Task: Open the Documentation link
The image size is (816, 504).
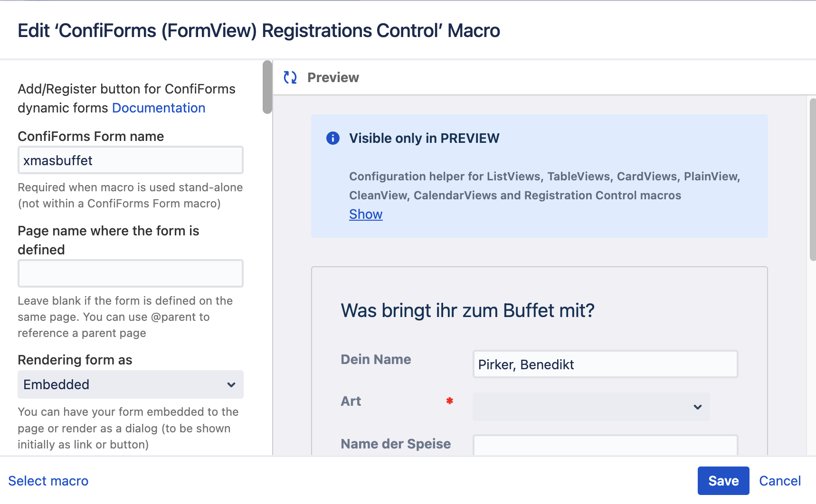Action: point(159,108)
